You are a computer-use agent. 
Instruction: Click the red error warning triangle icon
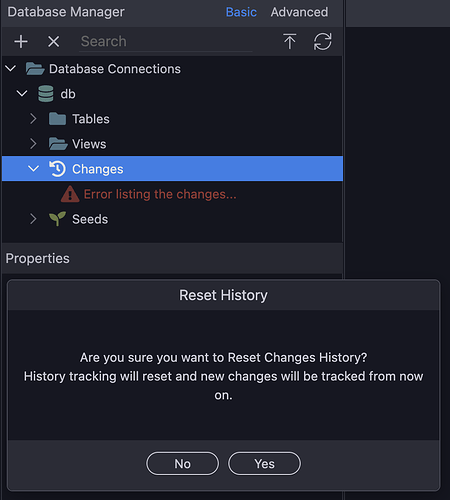point(70,194)
